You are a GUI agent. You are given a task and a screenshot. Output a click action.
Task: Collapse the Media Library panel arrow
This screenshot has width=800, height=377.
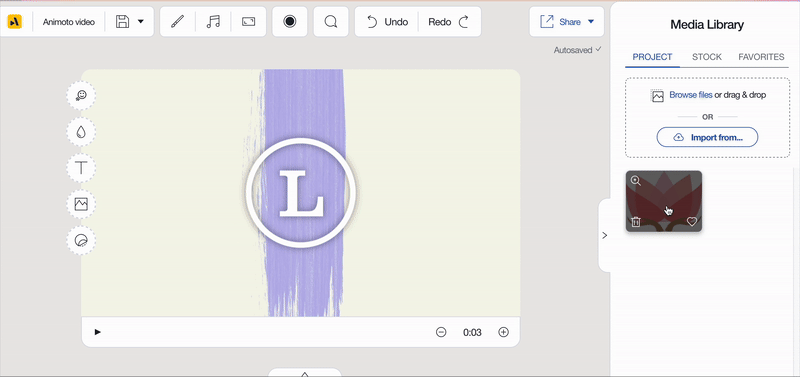pos(605,235)
